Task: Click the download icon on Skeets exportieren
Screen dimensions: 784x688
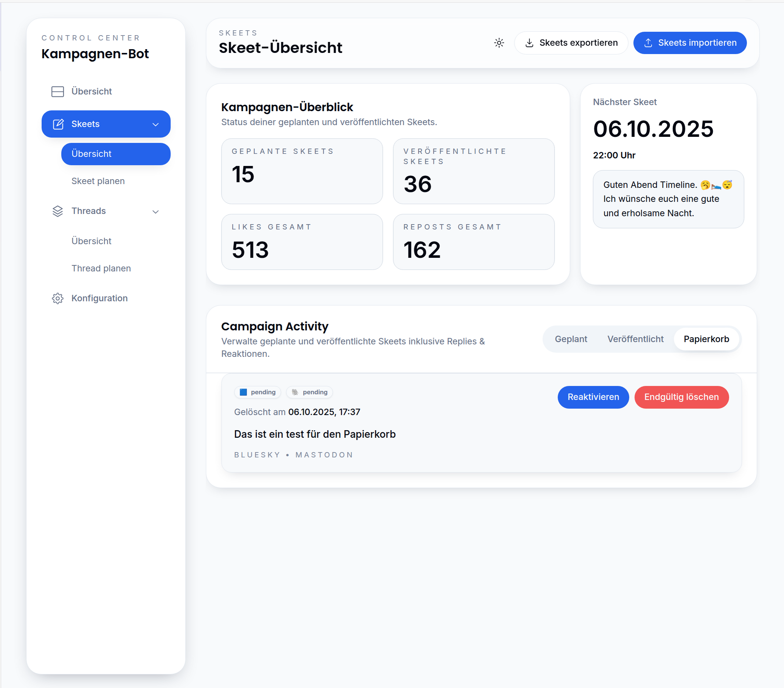Action: click(x=529, y=43)
